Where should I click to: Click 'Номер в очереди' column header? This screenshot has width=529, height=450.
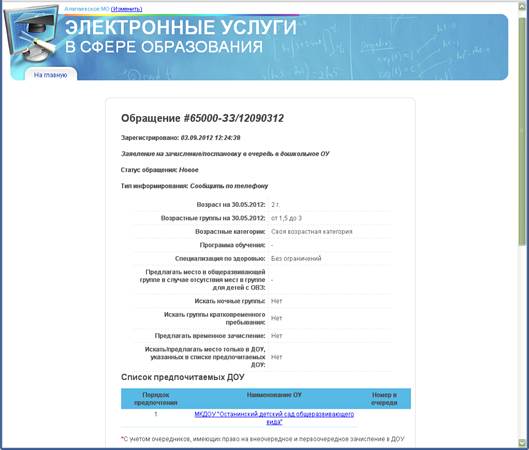click(x=384, y=399)
